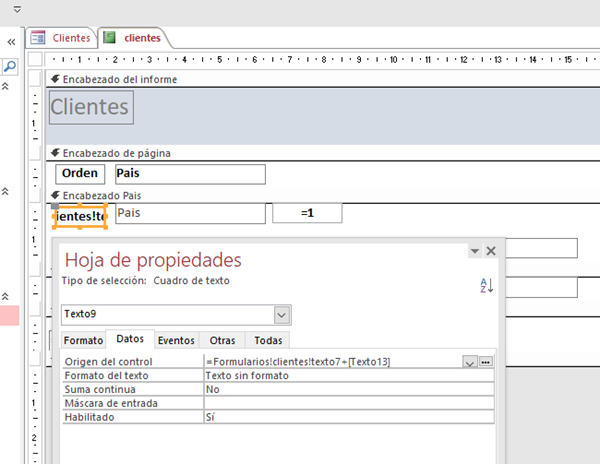Select the Clientes table document tab

[x=62, y=38]
